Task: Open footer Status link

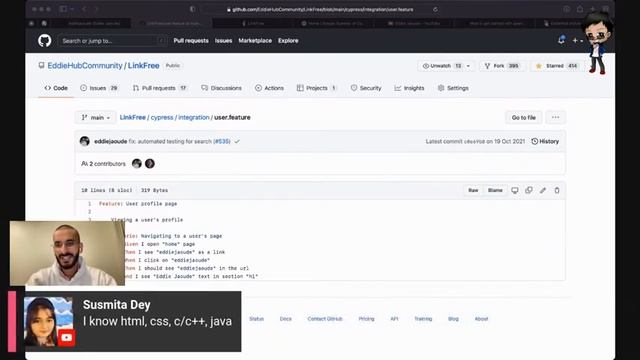Action: tap(257, 319)
